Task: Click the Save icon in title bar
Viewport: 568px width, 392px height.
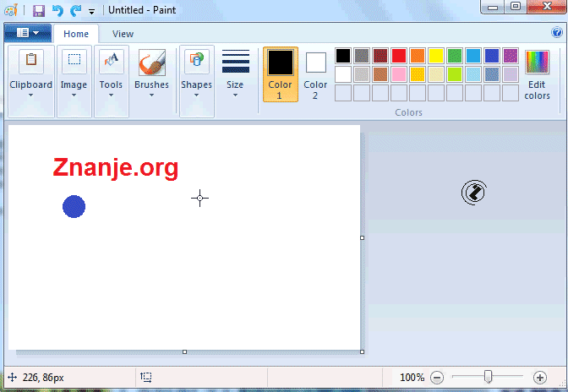Action: pos(38,11)
